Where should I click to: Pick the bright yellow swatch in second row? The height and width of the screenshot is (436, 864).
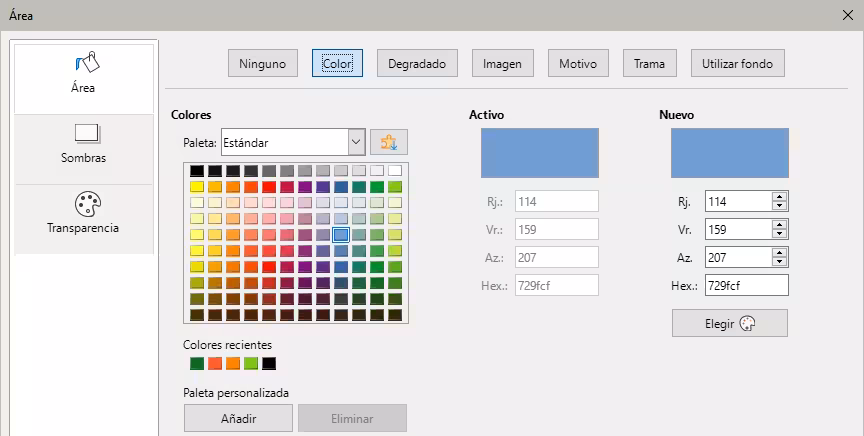[197, 187]
